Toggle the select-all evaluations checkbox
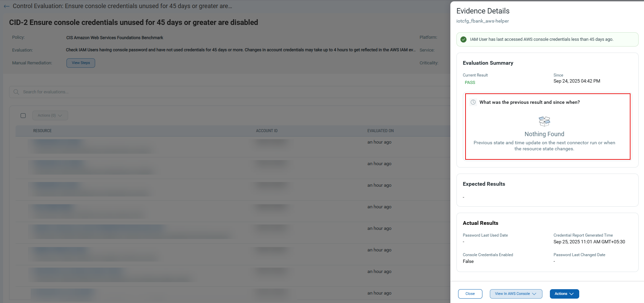The image size is (644, 303). pyautogui.click(x=23, y=116)
